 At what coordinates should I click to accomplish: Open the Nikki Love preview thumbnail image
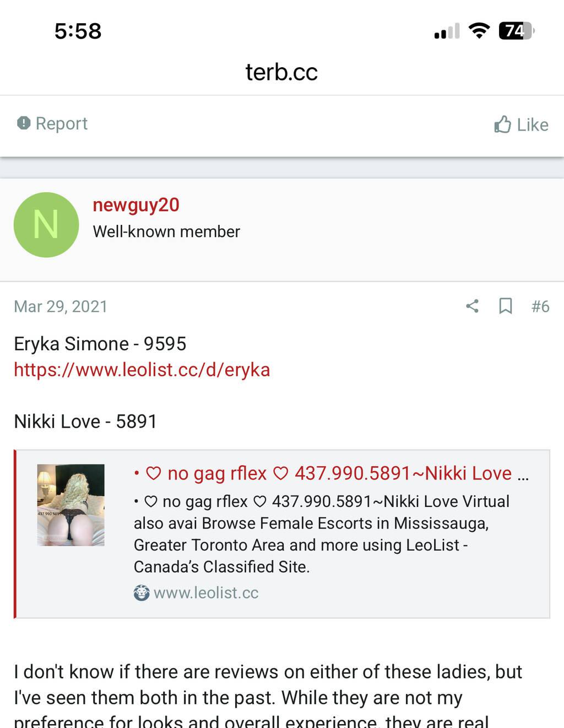tap(70, 505)
